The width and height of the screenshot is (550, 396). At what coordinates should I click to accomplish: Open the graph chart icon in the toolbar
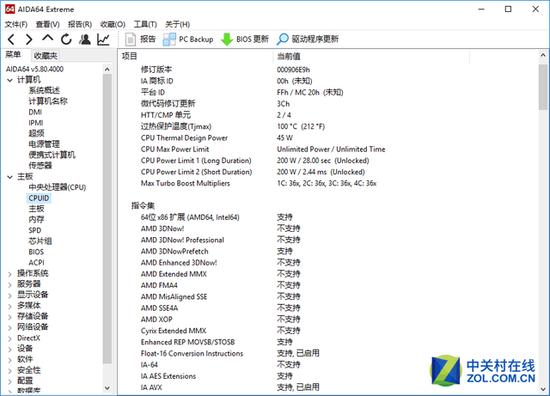coord(103,39)
